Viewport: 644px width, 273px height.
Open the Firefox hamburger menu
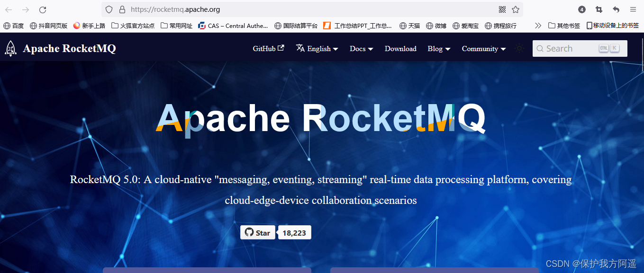633,9
